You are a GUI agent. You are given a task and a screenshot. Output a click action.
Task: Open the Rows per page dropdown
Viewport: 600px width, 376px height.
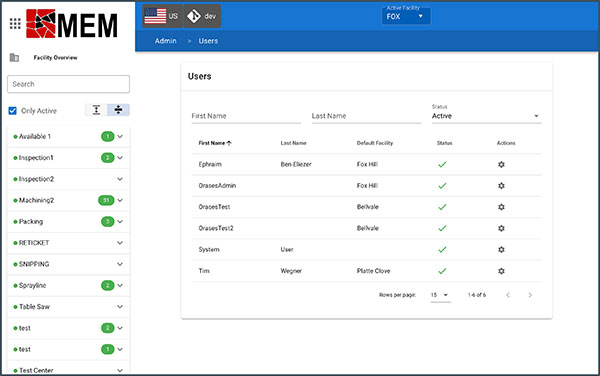[x=440, y=295]
